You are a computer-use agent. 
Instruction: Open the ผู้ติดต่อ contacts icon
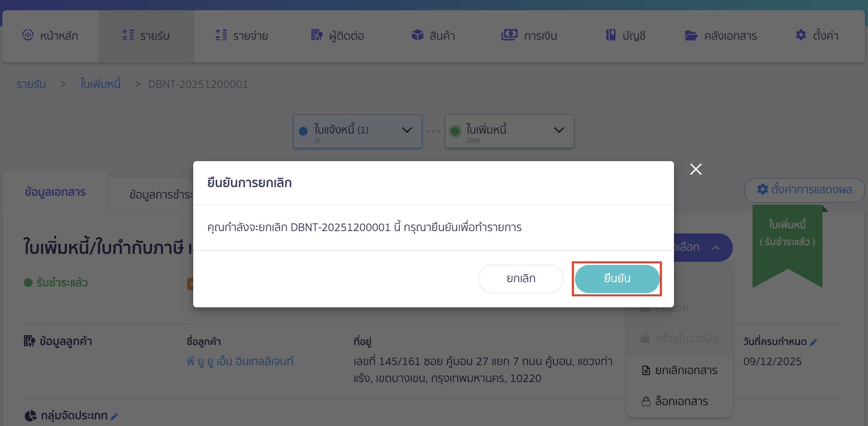(317, 35)
